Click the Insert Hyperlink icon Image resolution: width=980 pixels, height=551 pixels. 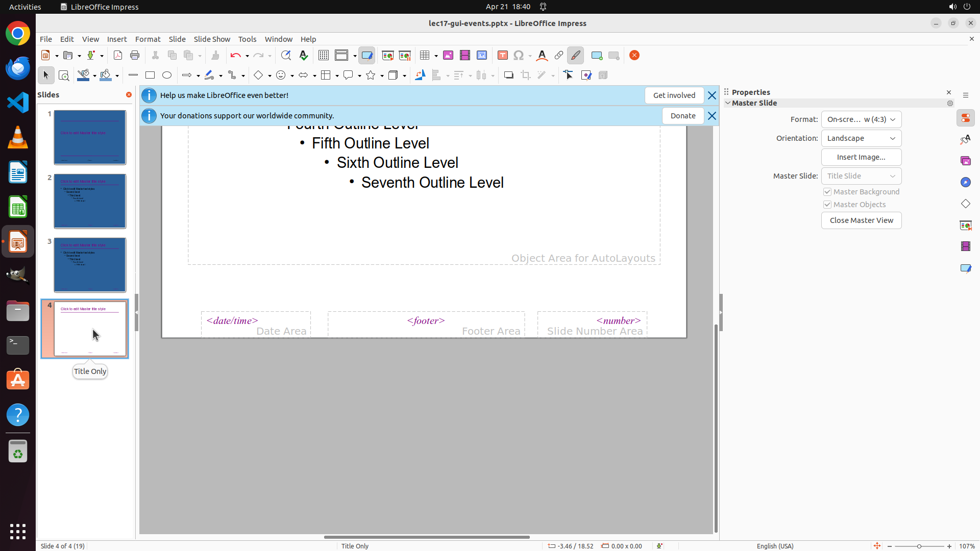point(559,56)
